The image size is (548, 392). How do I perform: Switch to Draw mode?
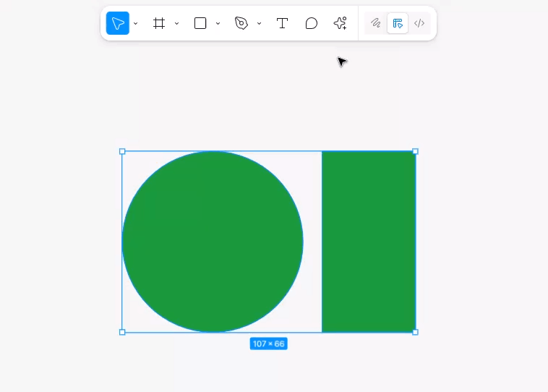point(376,23)
